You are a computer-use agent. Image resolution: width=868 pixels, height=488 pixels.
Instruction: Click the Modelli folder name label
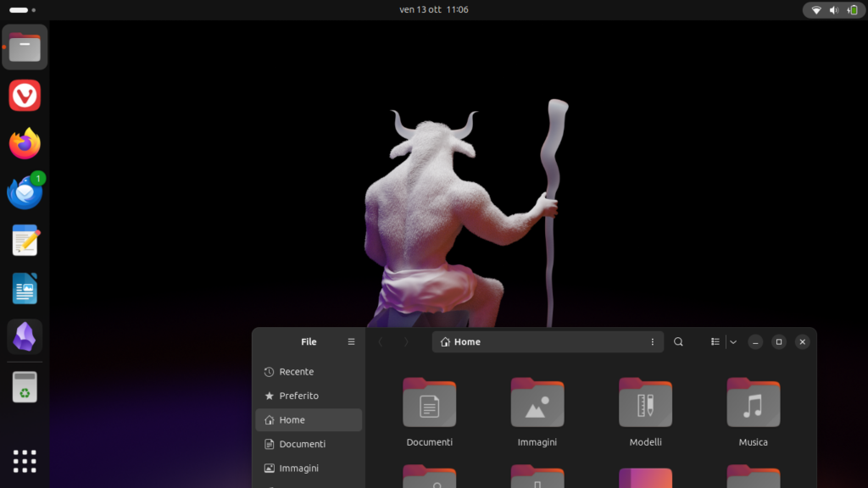pos(645,442)
